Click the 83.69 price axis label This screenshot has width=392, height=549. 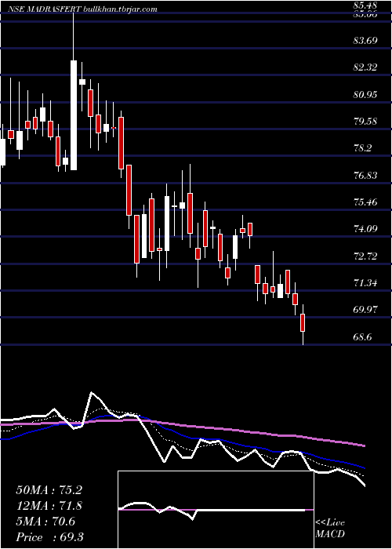(x=365, y=41)
